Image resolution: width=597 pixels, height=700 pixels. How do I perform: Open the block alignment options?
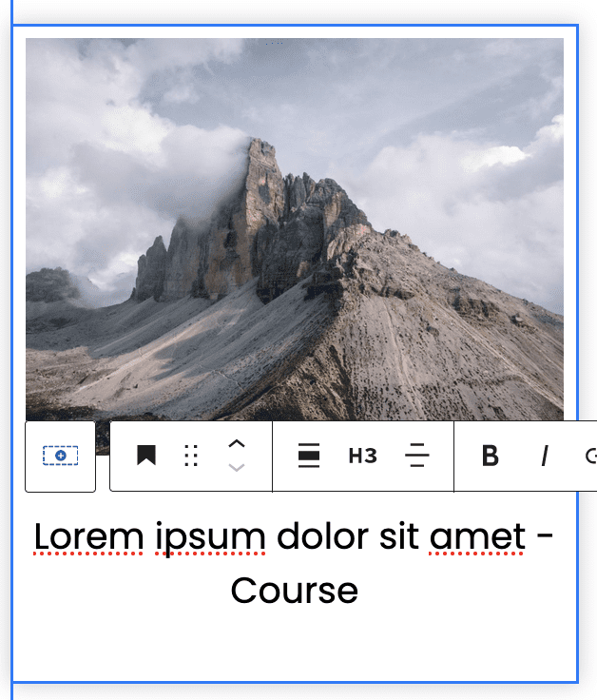pos(309,456)
